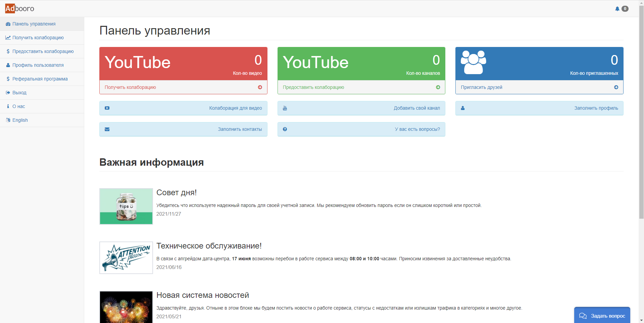Click Колаборация для видео button
The height and width of the screenshot is (323, 644).
[183, 108]
